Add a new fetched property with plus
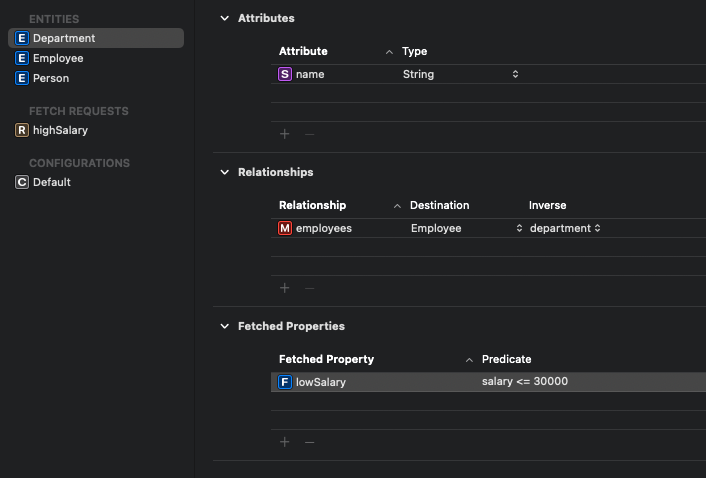706x478 pixels. click(284, 442)
